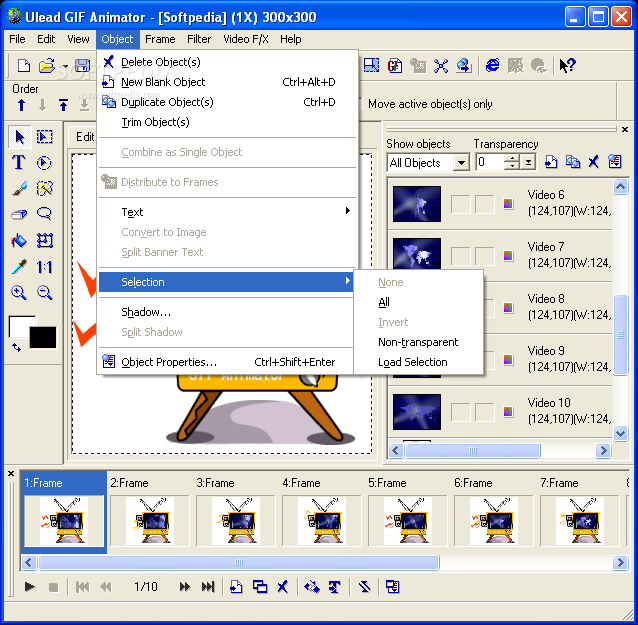Open the Frame menu

coord(160,39)
